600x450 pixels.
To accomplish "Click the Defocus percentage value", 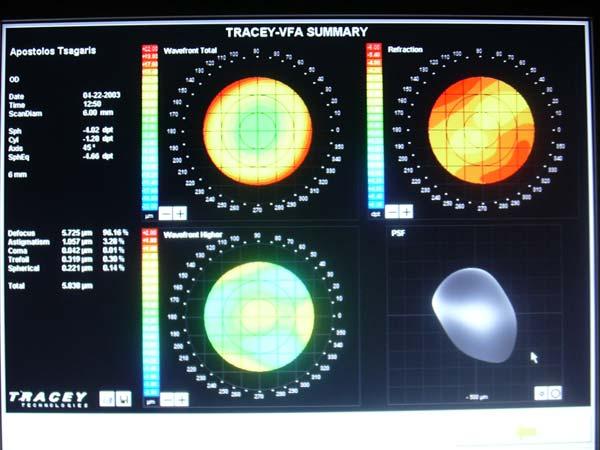I will point(115,233).
